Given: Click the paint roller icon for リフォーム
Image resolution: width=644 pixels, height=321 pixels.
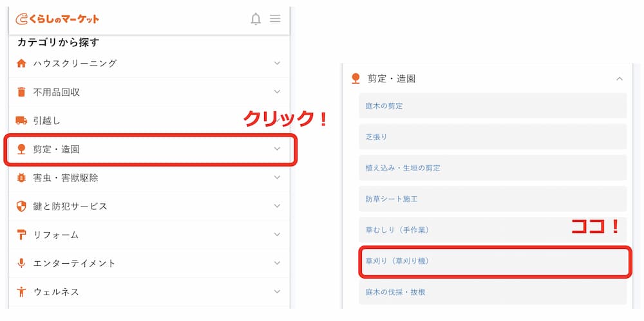Looking at the screenshot, I should (x=21, y=235).
